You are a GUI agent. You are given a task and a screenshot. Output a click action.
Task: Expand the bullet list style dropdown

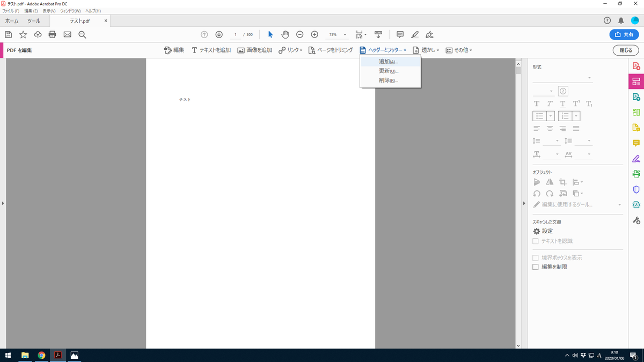[550, 116]
